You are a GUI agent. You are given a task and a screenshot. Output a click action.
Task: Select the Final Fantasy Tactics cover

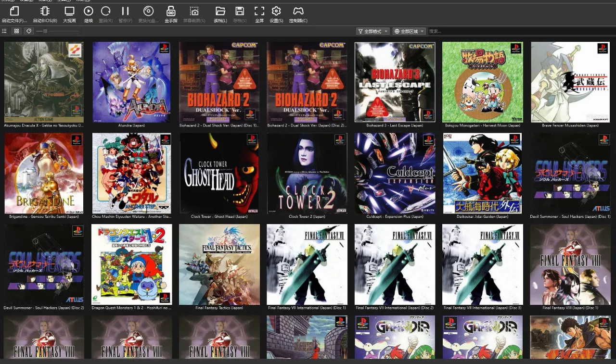(x=219, y=264)
